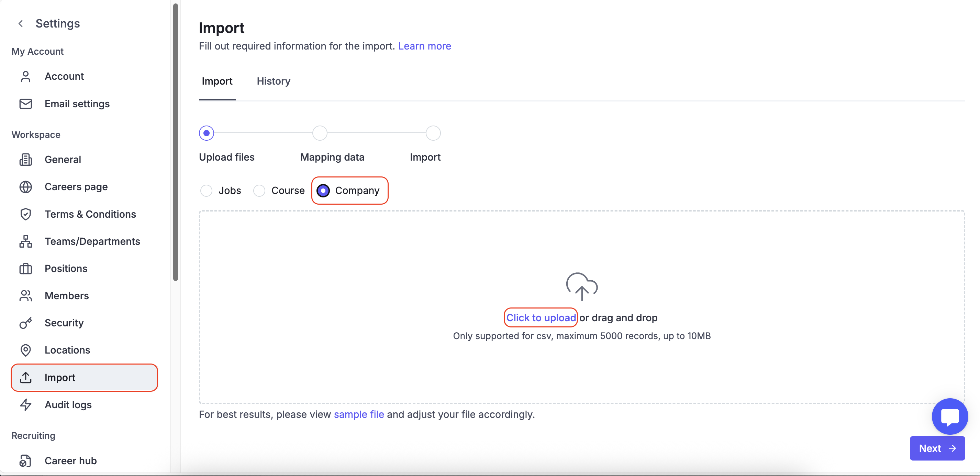Click the Next button

(x=937, y=448)
